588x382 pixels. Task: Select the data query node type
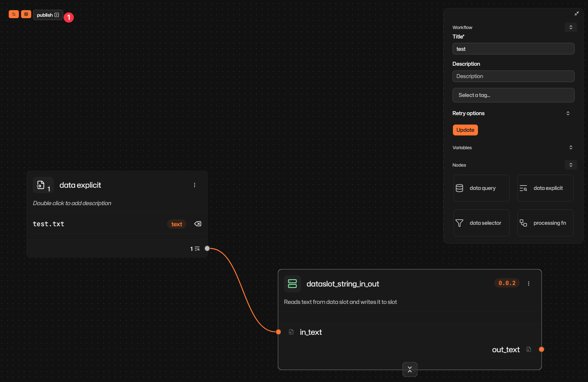click(x=481, y=188)
